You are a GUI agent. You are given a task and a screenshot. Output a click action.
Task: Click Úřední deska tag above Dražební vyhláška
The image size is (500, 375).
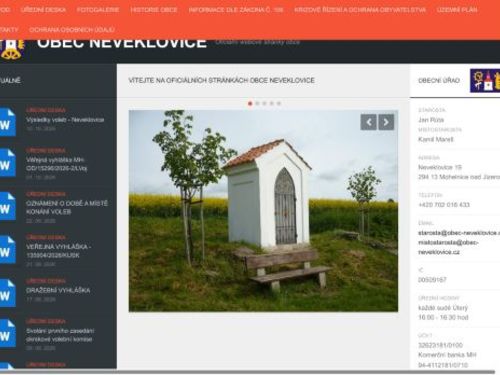click(x=46, y=281)
